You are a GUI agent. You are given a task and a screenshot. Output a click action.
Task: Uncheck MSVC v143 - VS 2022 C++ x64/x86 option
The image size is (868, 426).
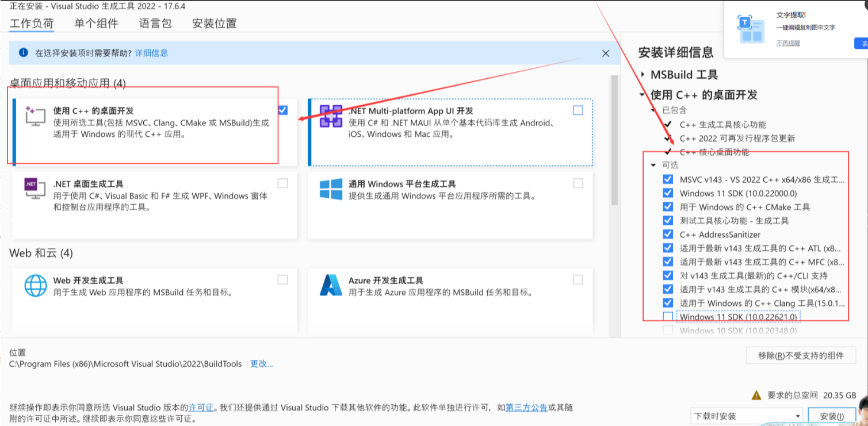pyautogui.click(x=668, y=179)
